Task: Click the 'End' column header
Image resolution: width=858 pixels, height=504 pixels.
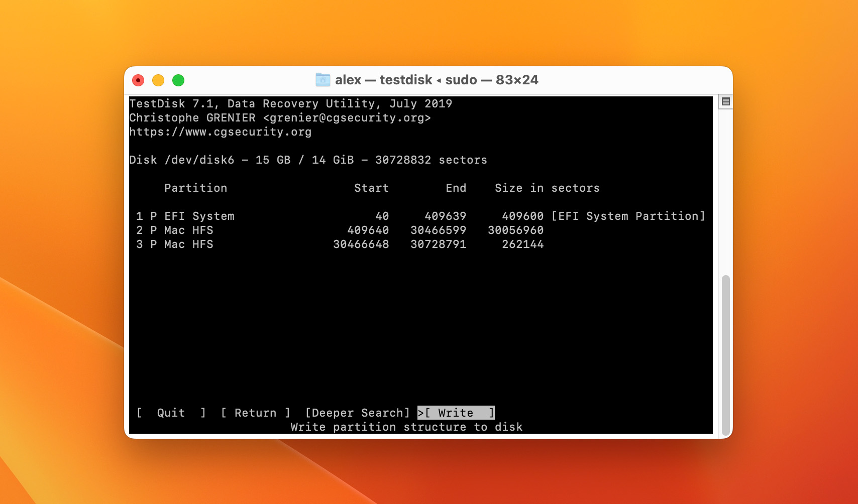Action: [456, 188]
